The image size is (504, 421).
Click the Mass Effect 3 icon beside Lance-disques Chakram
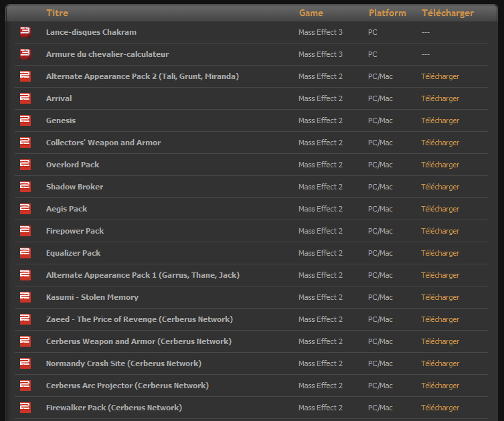25,32
